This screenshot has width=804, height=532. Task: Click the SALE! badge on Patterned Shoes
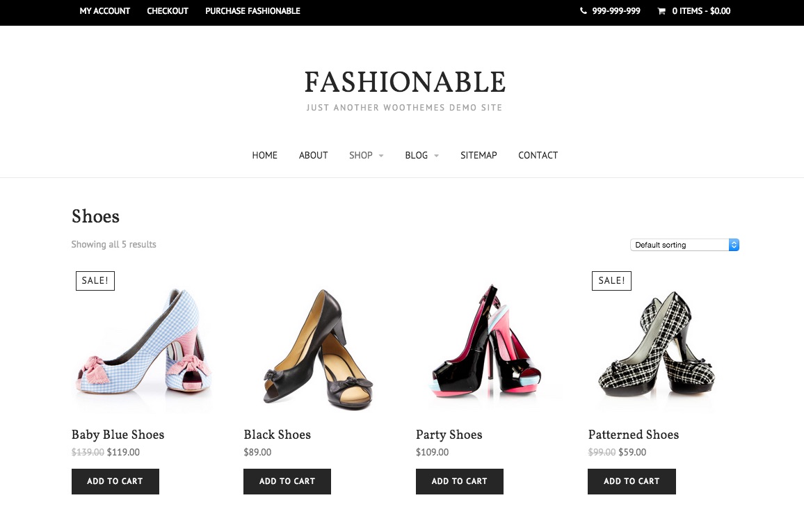[x=612, y=281]
